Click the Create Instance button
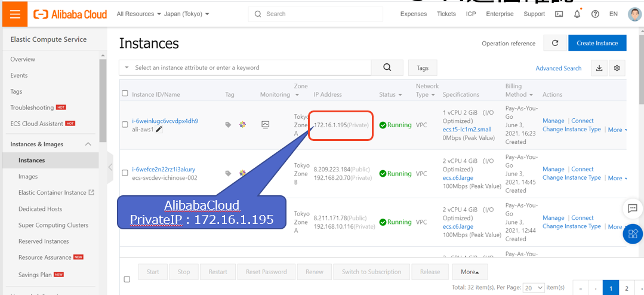 [597, 43]
